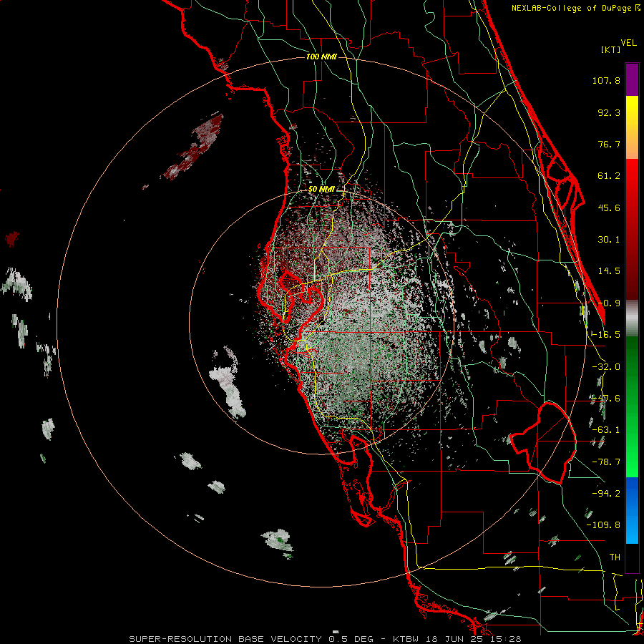Select the 107.8 legend value
Screen dimensions: 644x644
tap(606, 80)
